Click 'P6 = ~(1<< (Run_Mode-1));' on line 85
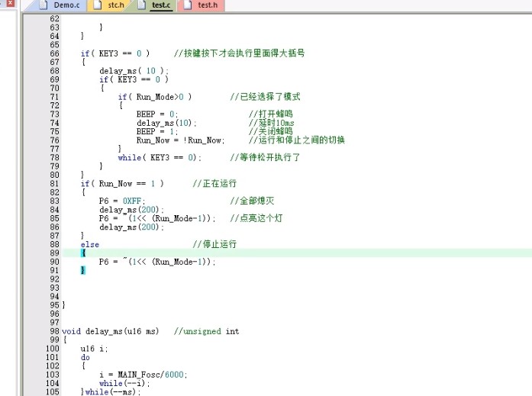The height and width of the screenshot is (396, 532). pyautogui.click(x=157, y=218)
